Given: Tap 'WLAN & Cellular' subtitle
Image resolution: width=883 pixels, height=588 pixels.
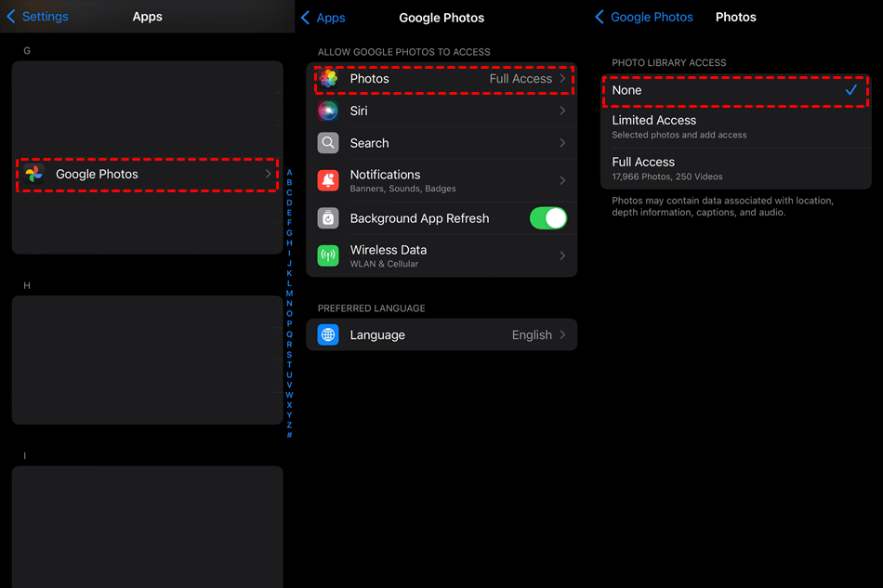Looking at the screenshot, I should coord(384,264).
